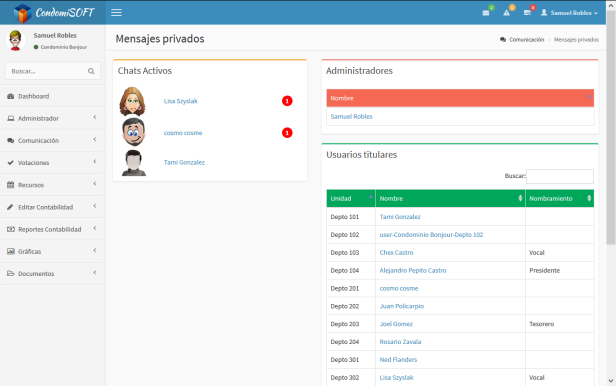
Task: Expand the Editar Contabilidad menu chevron
Action: [95, 206]
